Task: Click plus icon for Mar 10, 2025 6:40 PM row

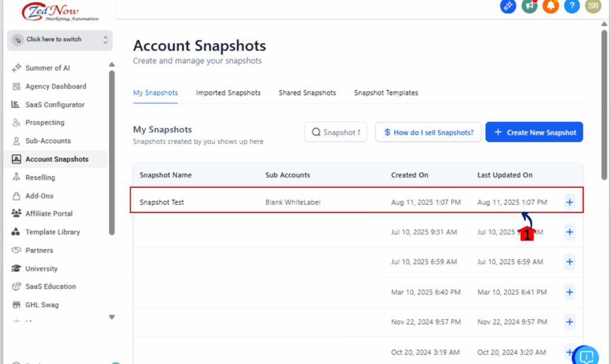Action: [x=570, y=292]
